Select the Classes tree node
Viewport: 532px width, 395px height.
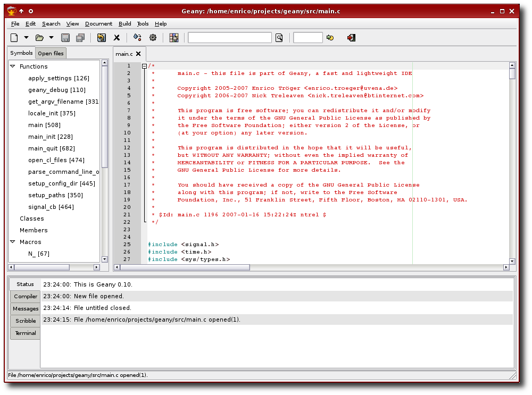(x=32, y=218)
